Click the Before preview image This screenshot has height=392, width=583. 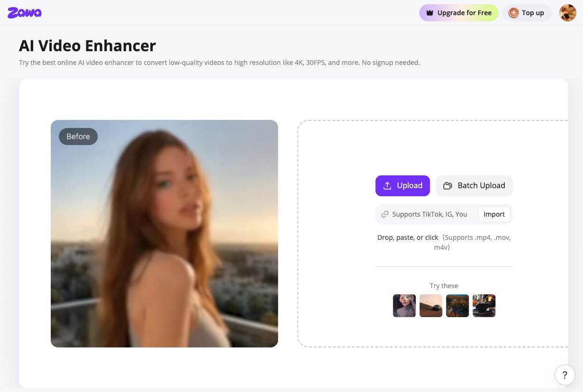[x=164, y=234]
